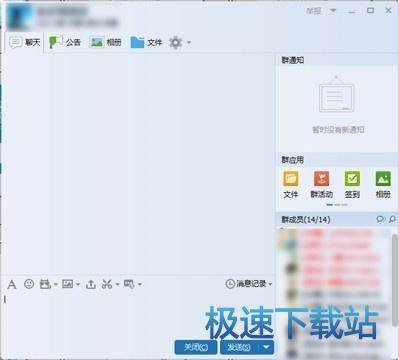
Task: Expand dropdown beside last input toolbar icon
Action: [x=140, y=284]
